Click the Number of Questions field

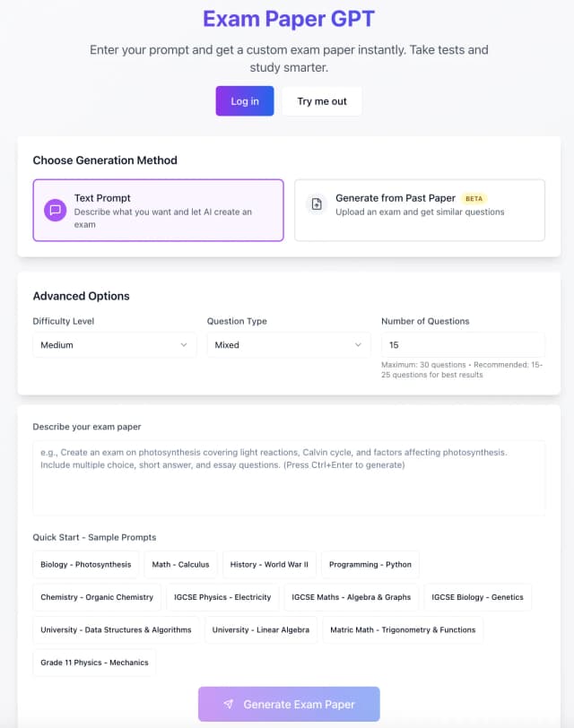tap(463, 345)
